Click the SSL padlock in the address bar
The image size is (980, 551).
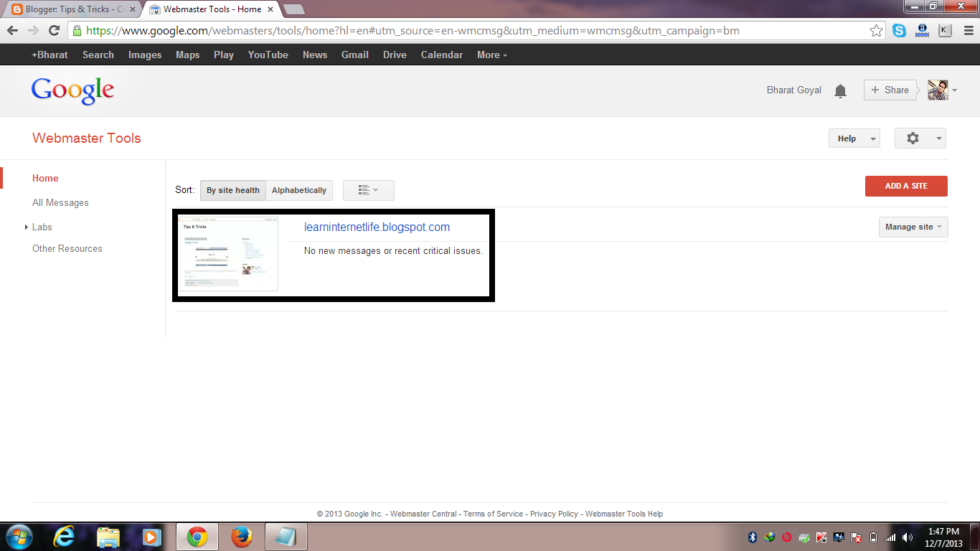click(77, 31)
